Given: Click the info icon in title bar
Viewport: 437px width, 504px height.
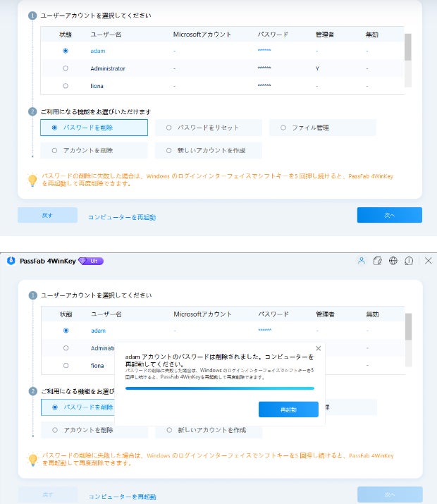Looking at the screenshot, I should click(x=409, y=261).
